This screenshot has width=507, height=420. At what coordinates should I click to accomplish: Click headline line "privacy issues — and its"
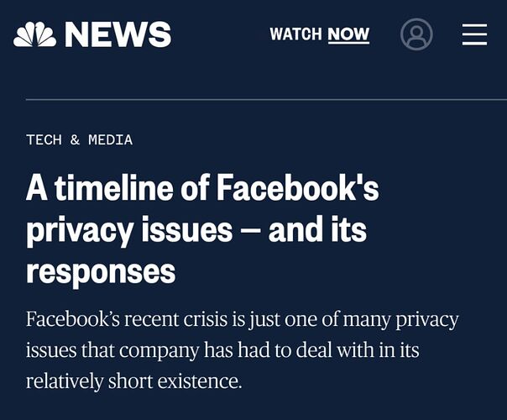coord(196,230)
